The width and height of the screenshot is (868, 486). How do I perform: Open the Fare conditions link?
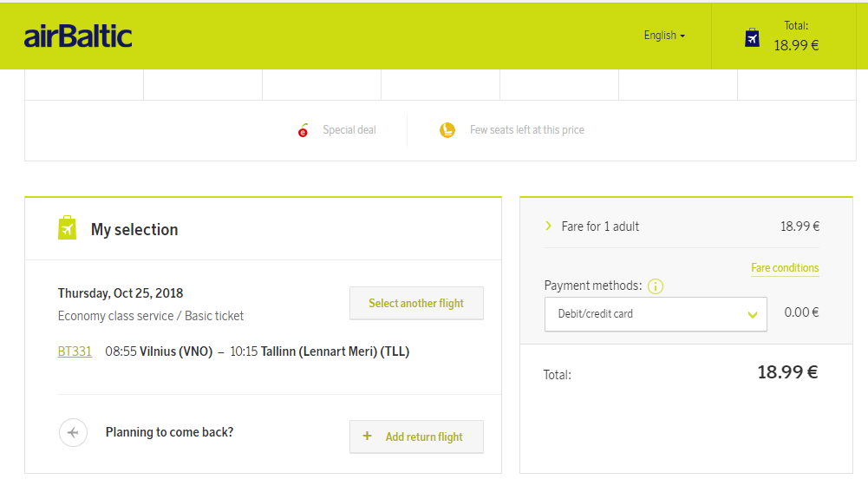[x=785, y=267]
